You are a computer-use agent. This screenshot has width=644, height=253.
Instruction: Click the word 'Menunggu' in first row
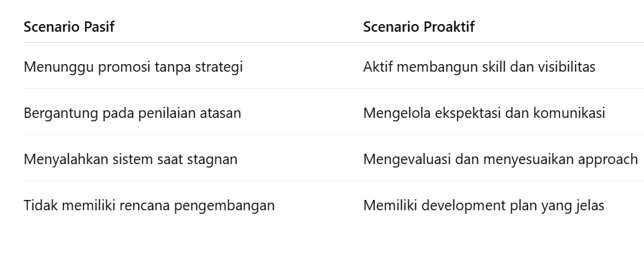59,67
